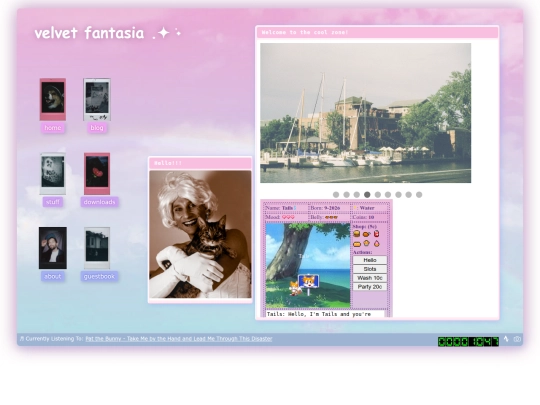Buy the burger from the pet shop
Image resolution: width=540 pixels, height=405 pixels.
coord(357,234)
